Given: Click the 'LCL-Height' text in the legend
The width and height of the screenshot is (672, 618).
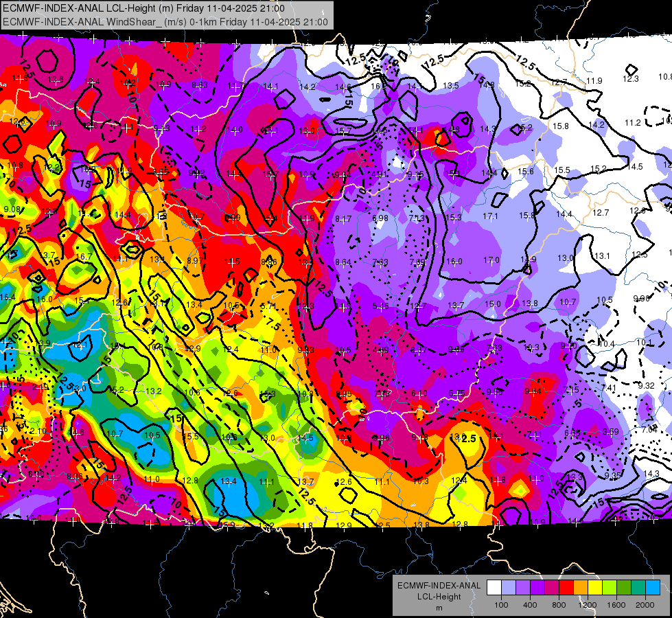Looking at the screenshot, I should click(439, 597).
